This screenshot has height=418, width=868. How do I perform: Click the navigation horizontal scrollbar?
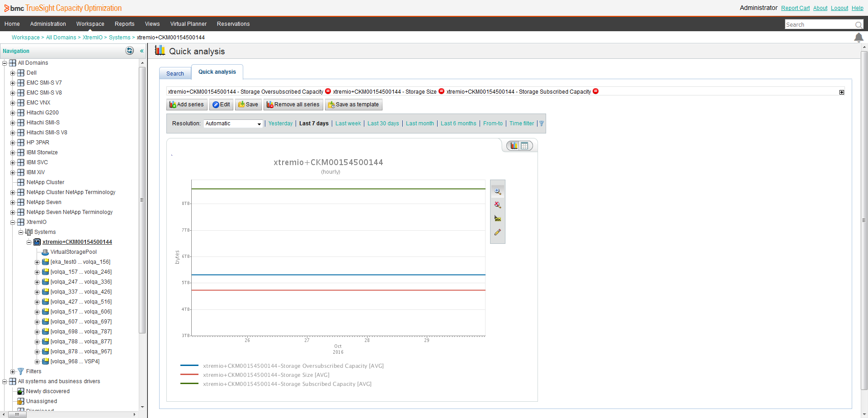click(x=17, y=414)
